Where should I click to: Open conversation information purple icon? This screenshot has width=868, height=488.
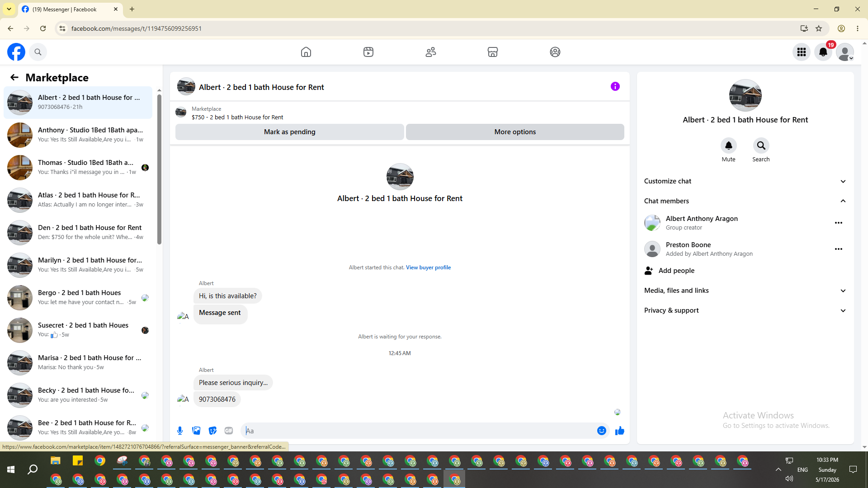point(615,86)
